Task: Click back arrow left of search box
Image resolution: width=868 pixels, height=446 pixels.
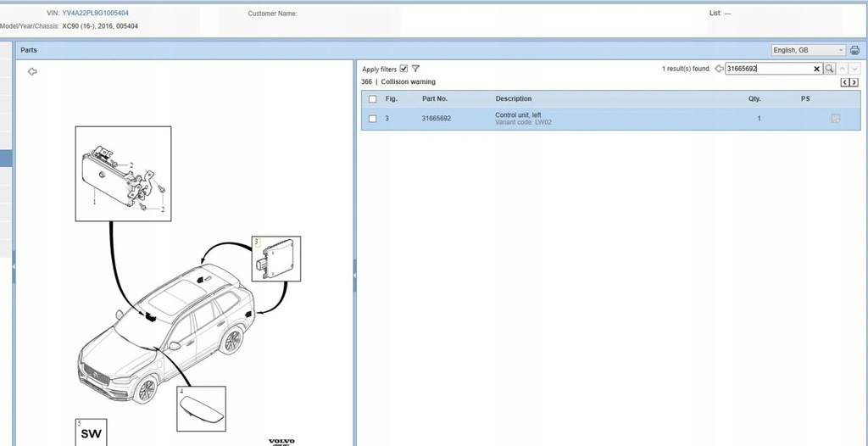Action: [x=719, y=69]
